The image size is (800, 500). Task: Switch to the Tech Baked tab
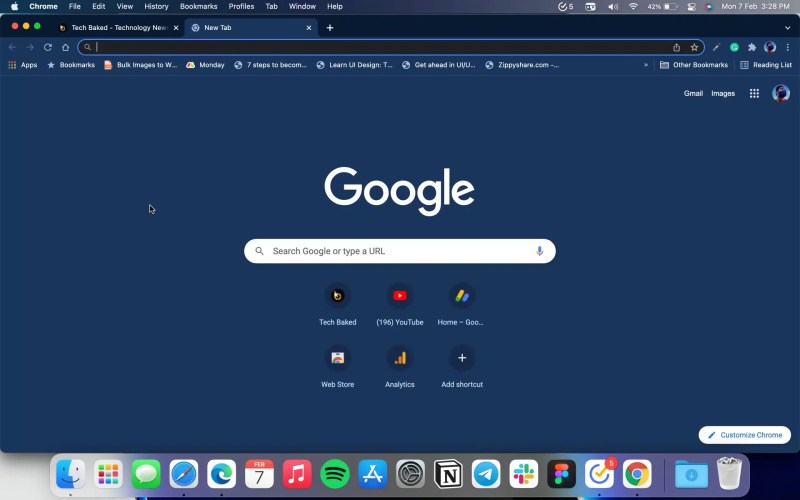[119, 28]
